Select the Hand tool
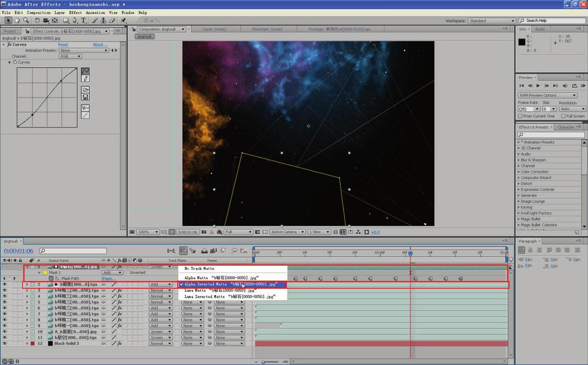This screenshot has width=588, height=365. (17, 21)
